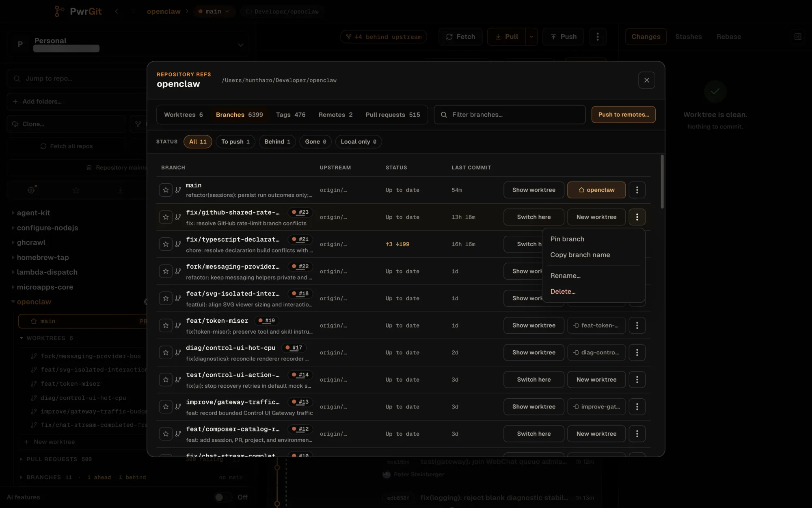Close the Repository Refs dialog
Viewport: 812px width, 508px height.
(647, 80)
